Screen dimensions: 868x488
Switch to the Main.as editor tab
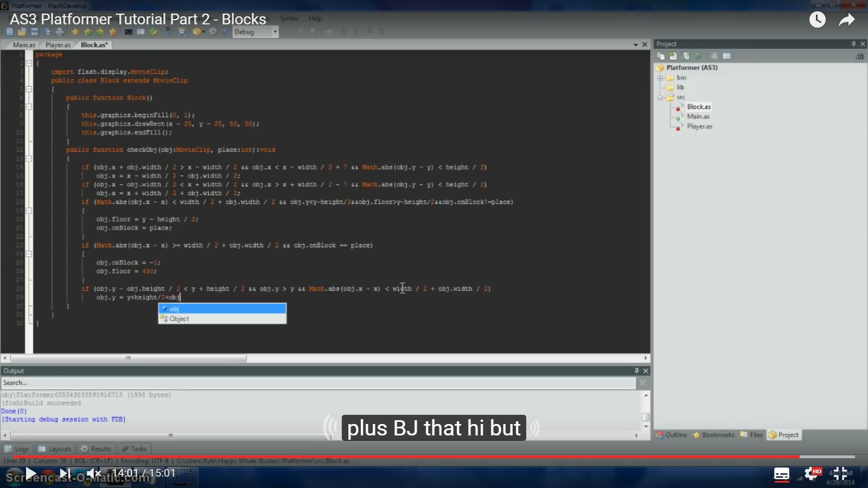click(24, 45)
